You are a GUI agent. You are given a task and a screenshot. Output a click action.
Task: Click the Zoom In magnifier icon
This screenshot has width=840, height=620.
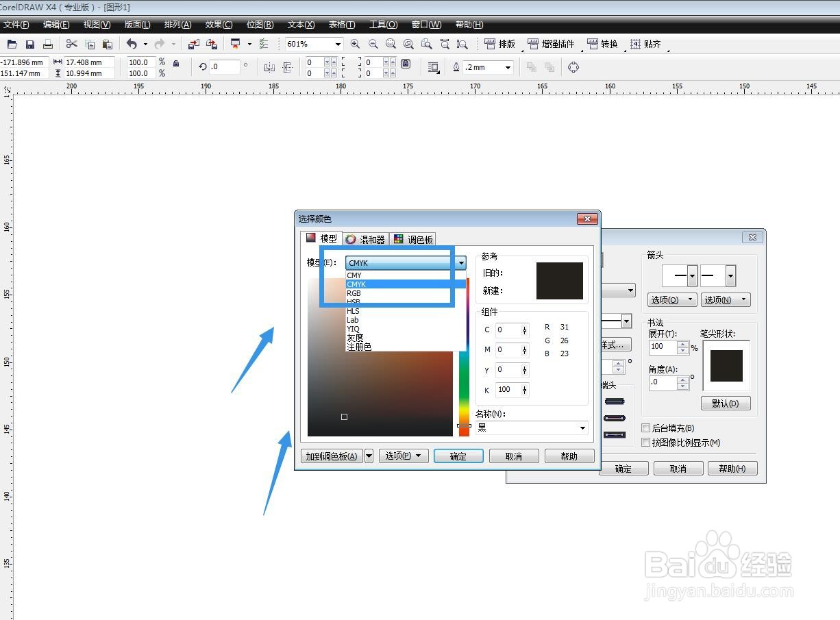[355, 44]
